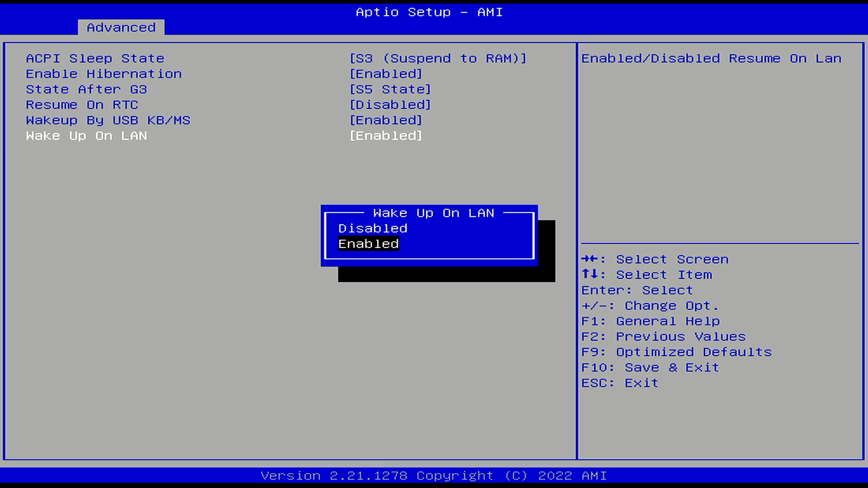The width and height of the screenshot is (868, 488).
Task: Click the up-down arrows Select Item icon
Action: [x=590, y=274]
